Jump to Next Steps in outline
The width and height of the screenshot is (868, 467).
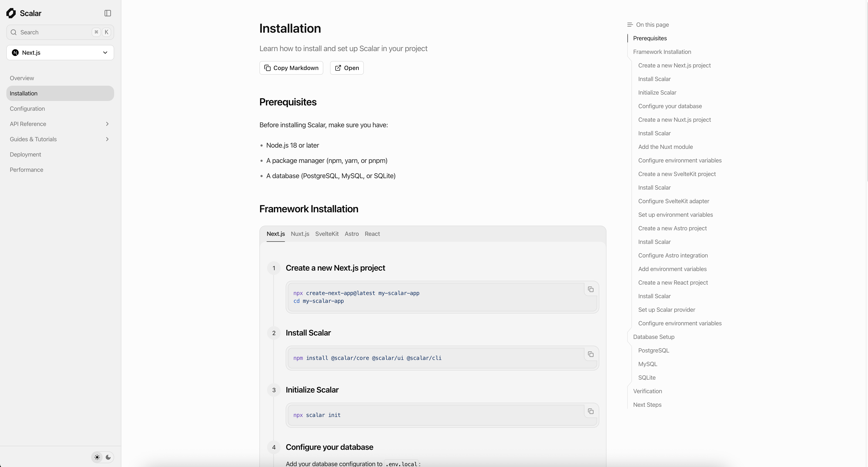click(x=647, y=405)
